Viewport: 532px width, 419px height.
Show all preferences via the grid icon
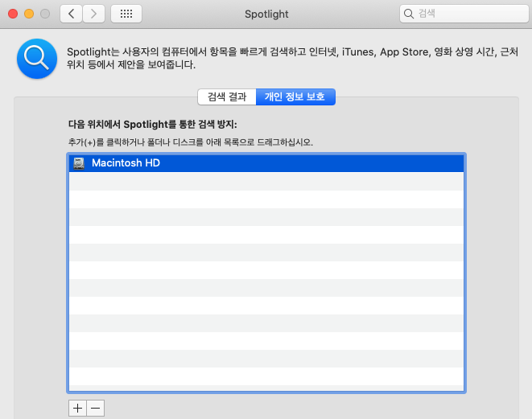(x=126, y=14)
